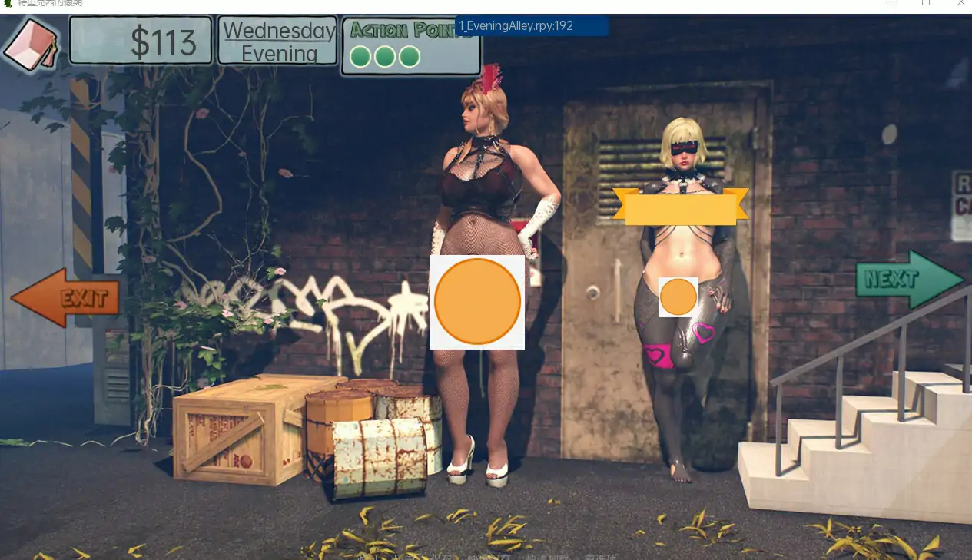Open the pink journal book icon
This screenshot has width=972, height=560.
point(31,45)
